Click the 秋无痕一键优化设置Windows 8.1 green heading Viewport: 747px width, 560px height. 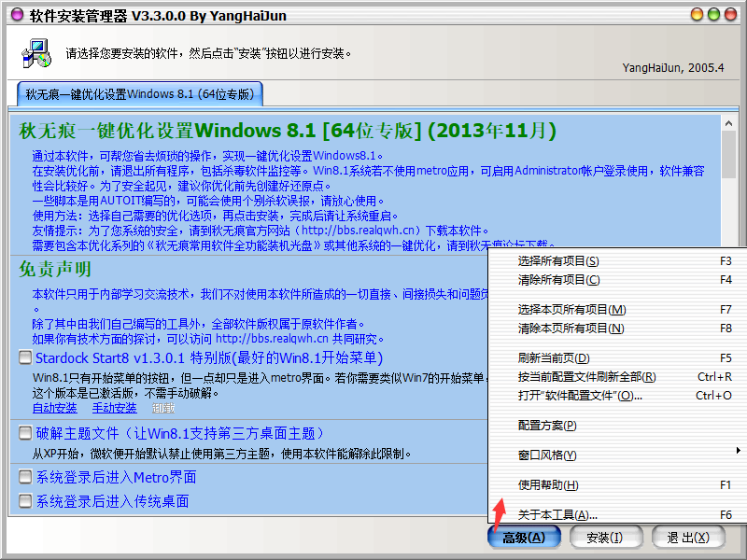click(288, 131)
